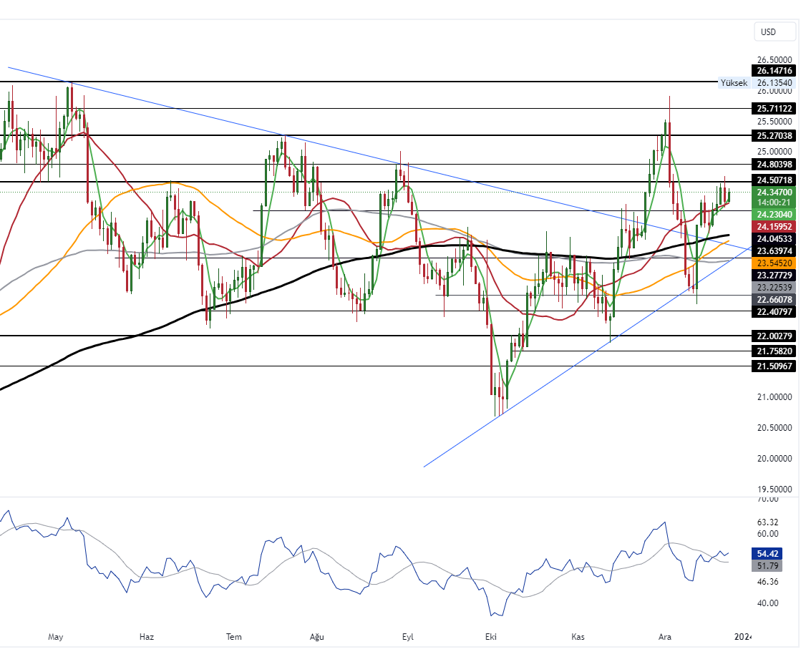Click the 26.14716 horizontal line price label

coord(774,71)
